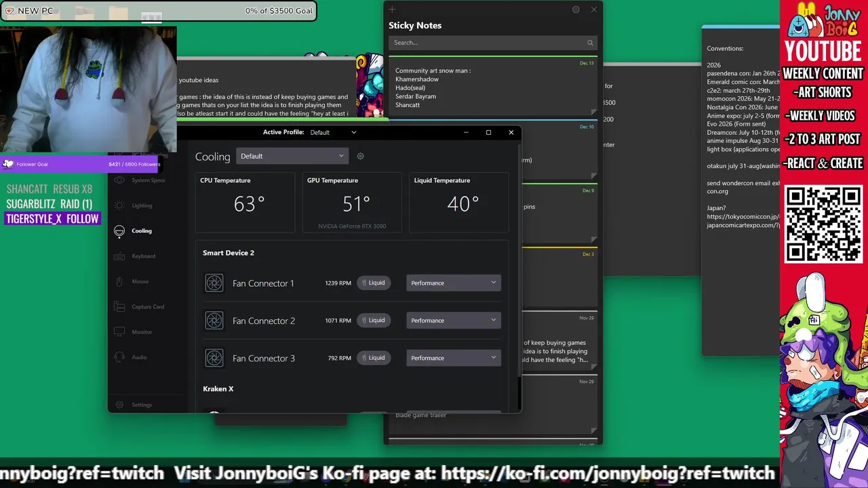The width and height of the screenshot is (868, 488).
Task: Open Fan Connector 1 Performance dropdown
Action: 454,283
